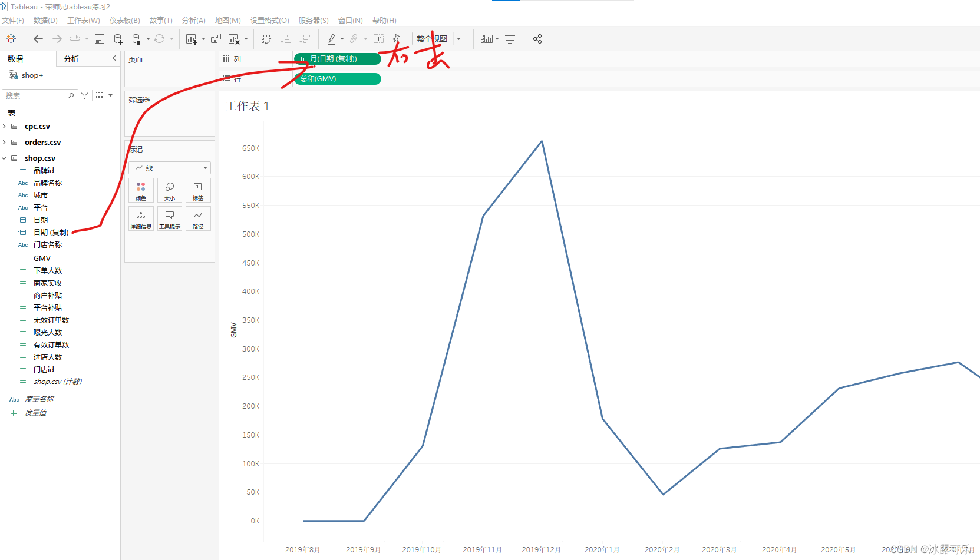Open the 设置格式(O) menu
Screen dimensions: 980x560
point(269,21)
